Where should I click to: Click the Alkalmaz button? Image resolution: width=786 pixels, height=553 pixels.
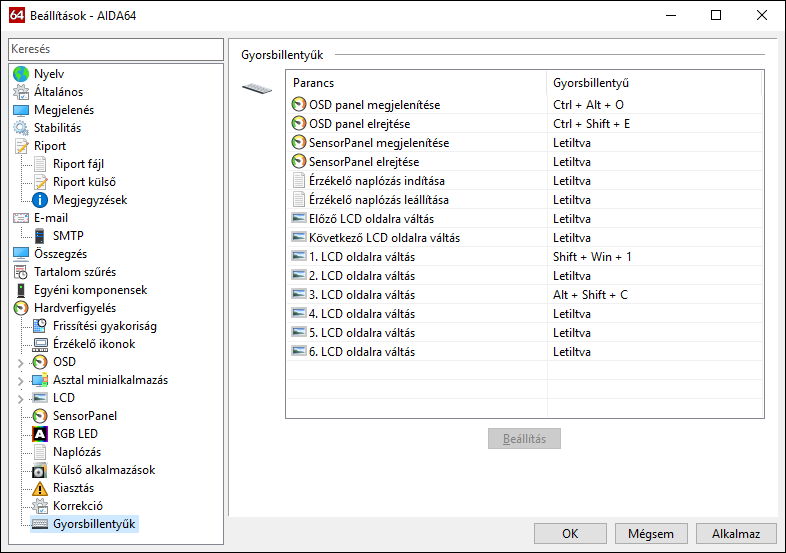tap(736, 534)
